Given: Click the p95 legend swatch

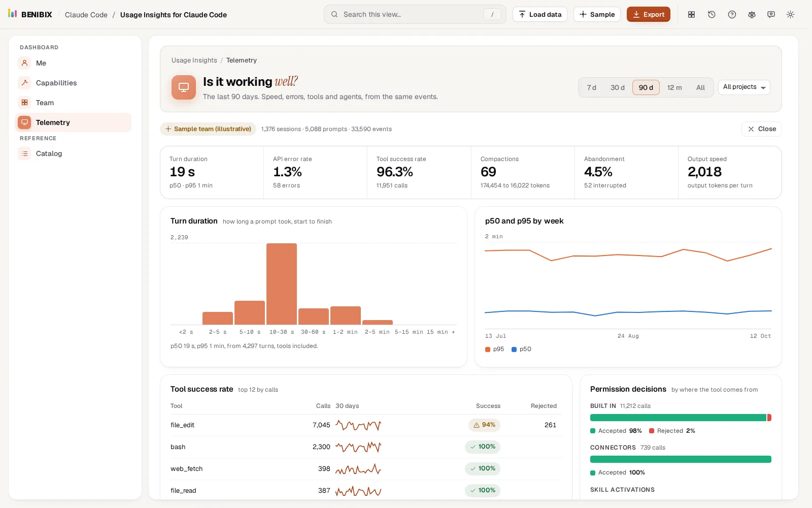Looking at the screenshot, I should 488,350.
